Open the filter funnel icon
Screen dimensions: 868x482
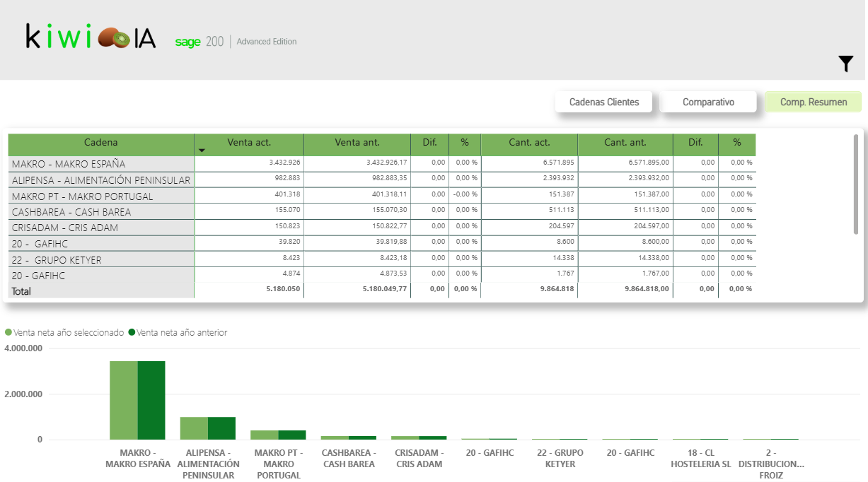click(846, 64)
